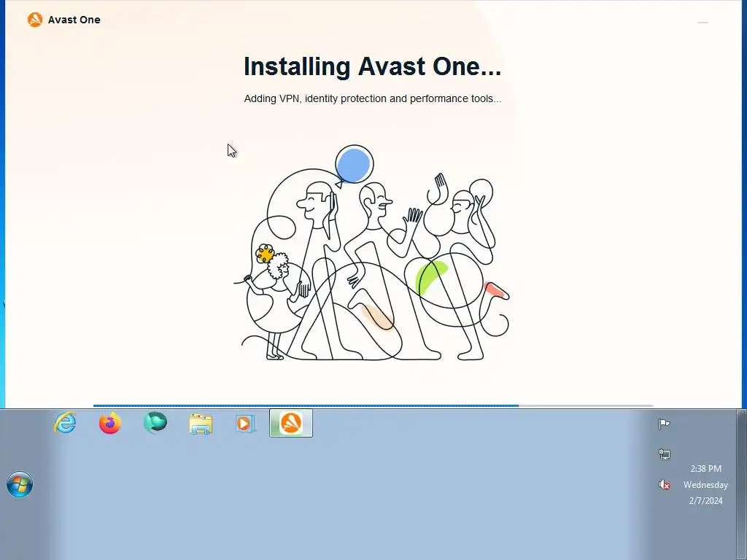Open the Windows Start menu orb
Image resolution: width=747 pixels, height=560 pixels.
pyautogui.click(x=20, y=484)
